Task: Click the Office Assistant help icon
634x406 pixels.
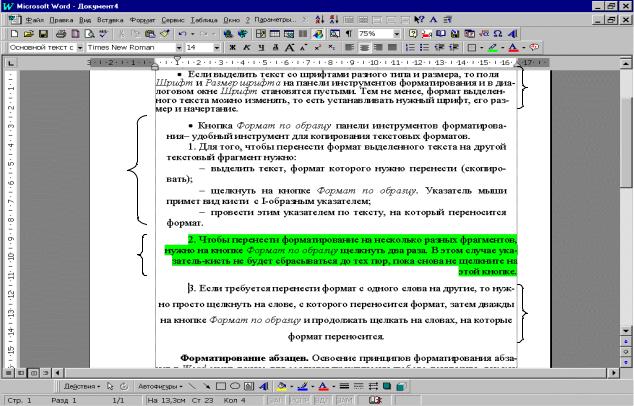Action: pyautogui.click(x=413, y=34)
